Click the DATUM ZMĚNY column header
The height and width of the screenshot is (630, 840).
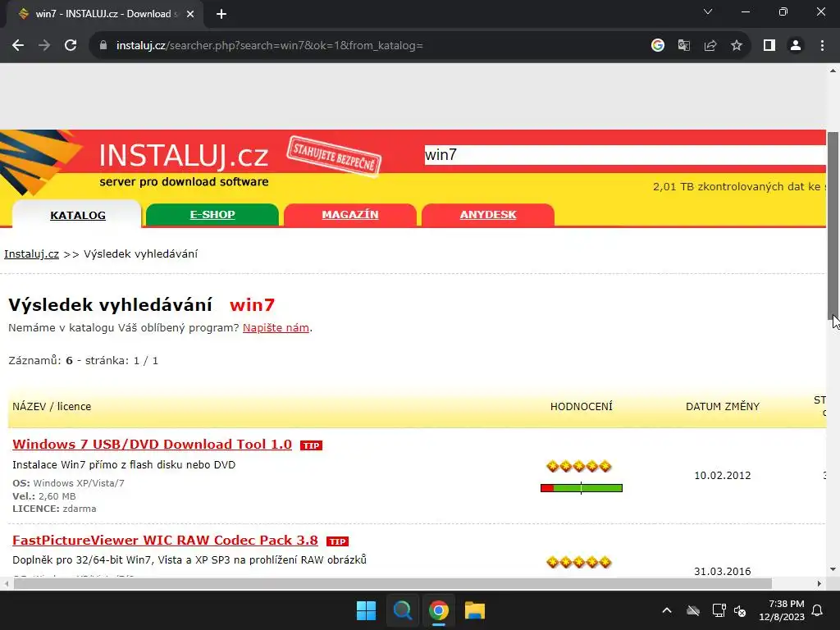[x=723, y=407]
